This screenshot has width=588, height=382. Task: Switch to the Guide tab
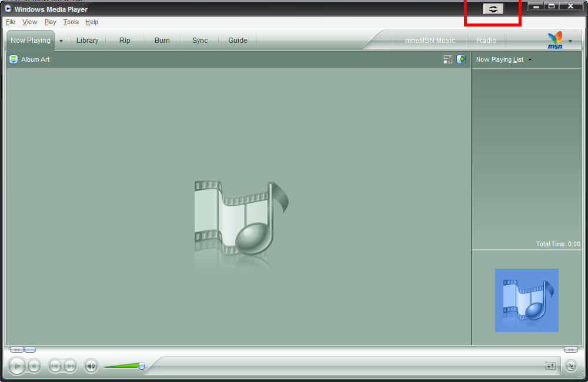pos(238,40)
